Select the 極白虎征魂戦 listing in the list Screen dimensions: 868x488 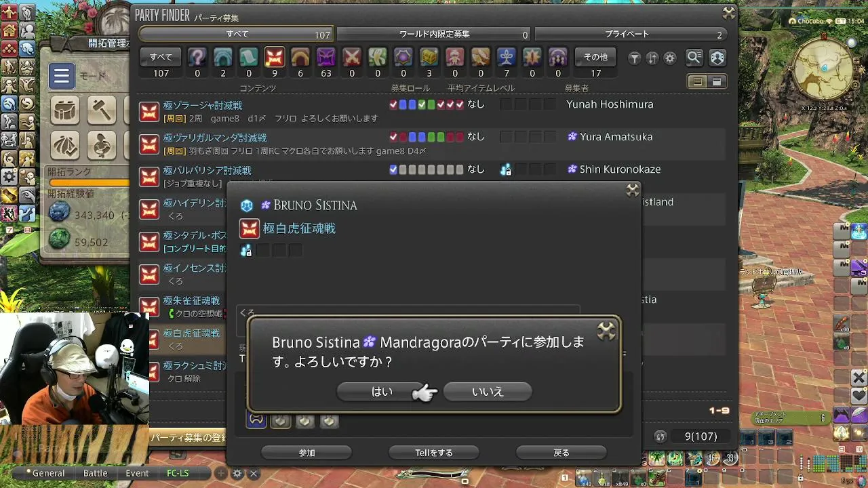[182, 340]
